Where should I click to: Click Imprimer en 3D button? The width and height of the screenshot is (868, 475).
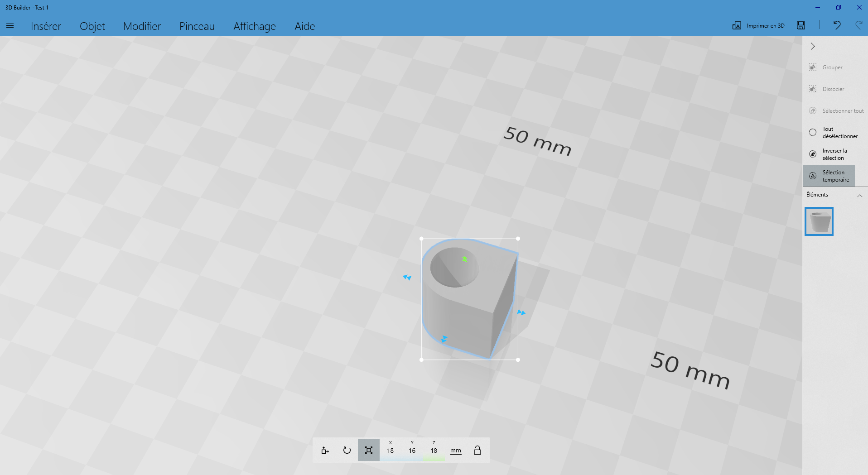pyautogui.click(x=758, y=26)
